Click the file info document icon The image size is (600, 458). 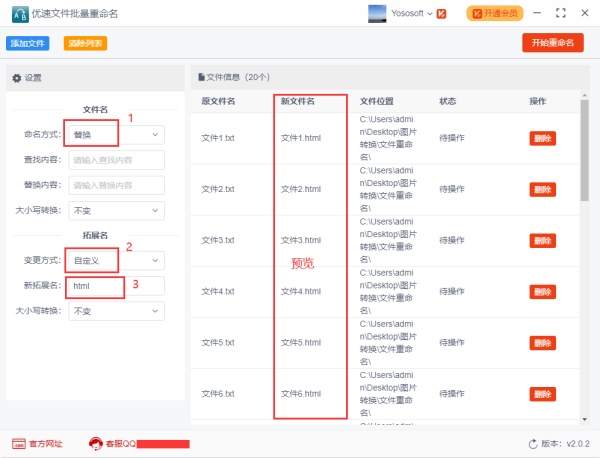[201, 77]
